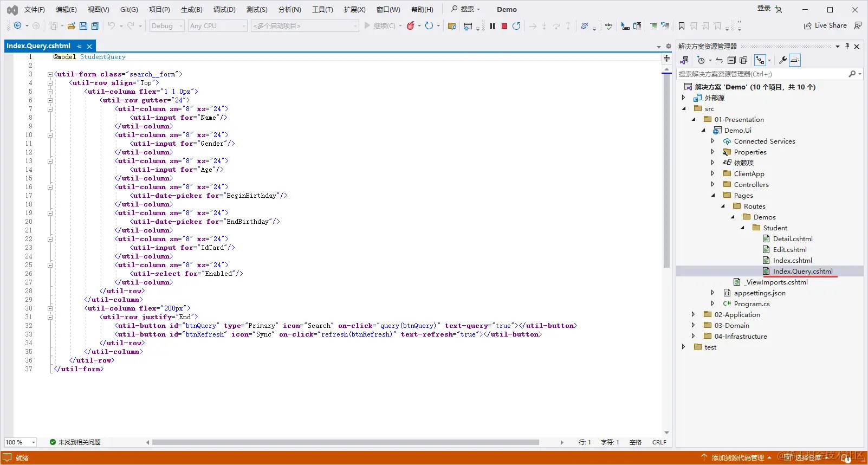Expand the 02-Application folder
The width and height of the screenshot is (868, 465).
(694, 314)
